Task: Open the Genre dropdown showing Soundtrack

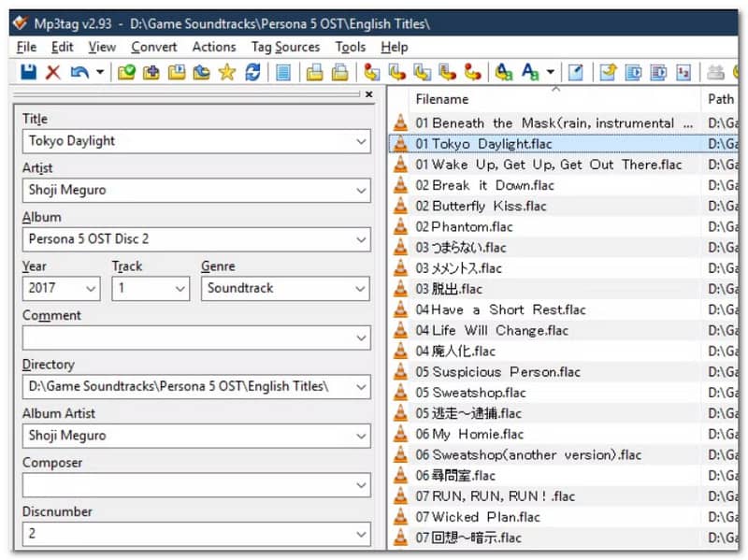Action: tap(360, 289)
